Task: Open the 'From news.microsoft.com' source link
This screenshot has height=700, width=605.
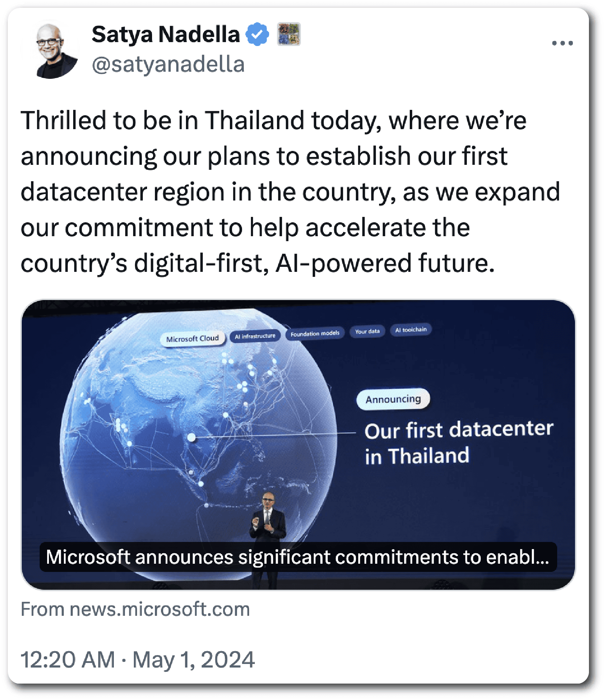Action: (x=135, y=609)
